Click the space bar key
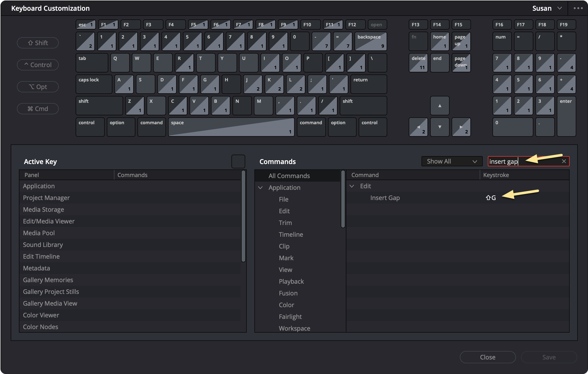This screenshot has width=588, height=374. click(x=231, y=127)
